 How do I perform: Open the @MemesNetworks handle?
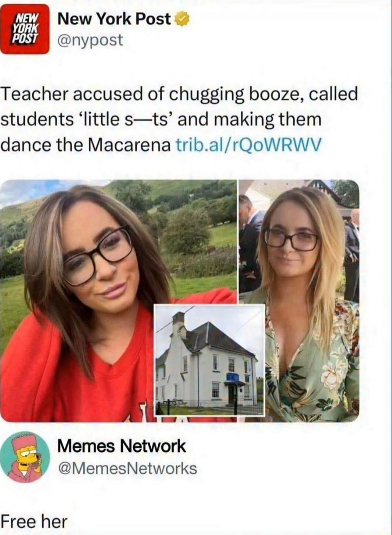point(127,468)
